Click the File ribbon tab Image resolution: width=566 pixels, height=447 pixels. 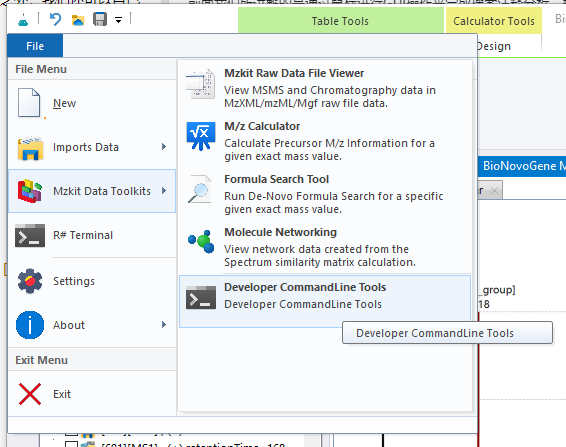(x=35, y=46)
